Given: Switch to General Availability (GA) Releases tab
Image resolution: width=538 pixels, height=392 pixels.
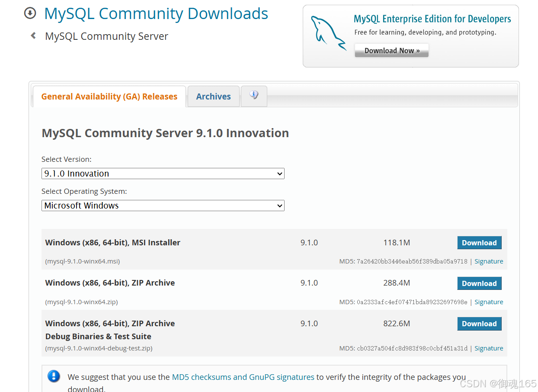Looking at the screenshot, I should (x=109, y=96).
